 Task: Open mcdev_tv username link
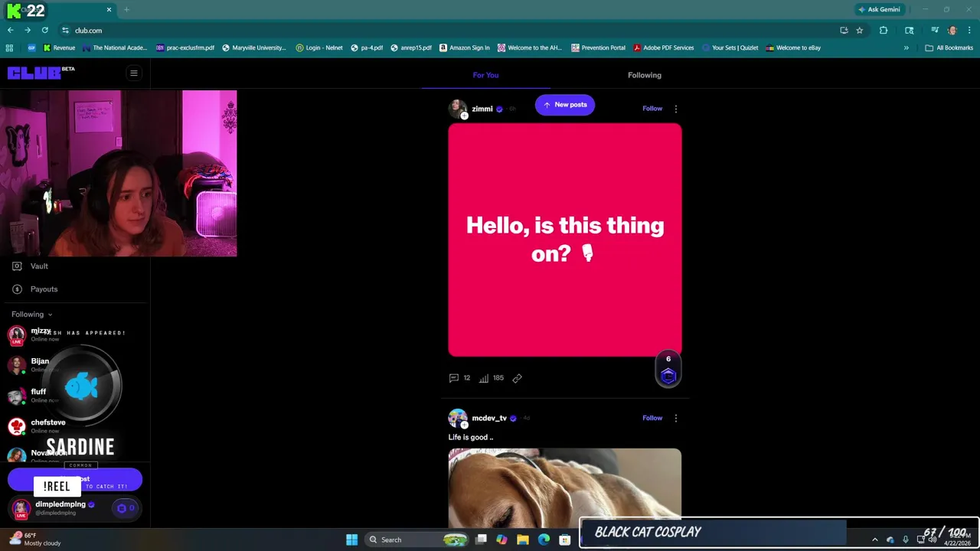pos(489,418)
